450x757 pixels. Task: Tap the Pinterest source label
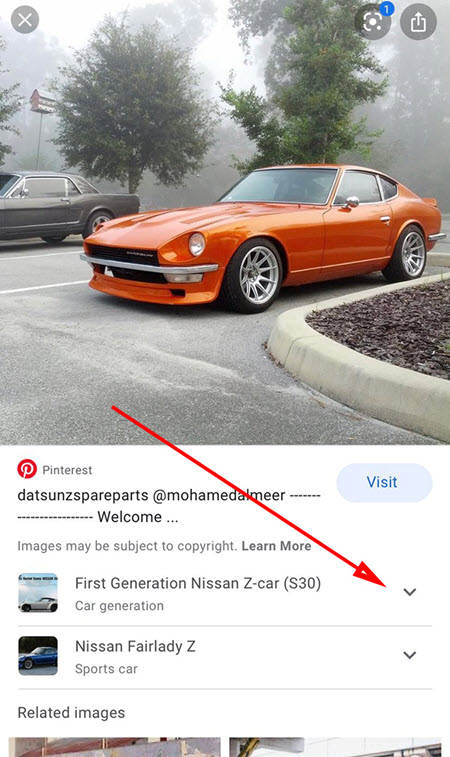[67, 470]
